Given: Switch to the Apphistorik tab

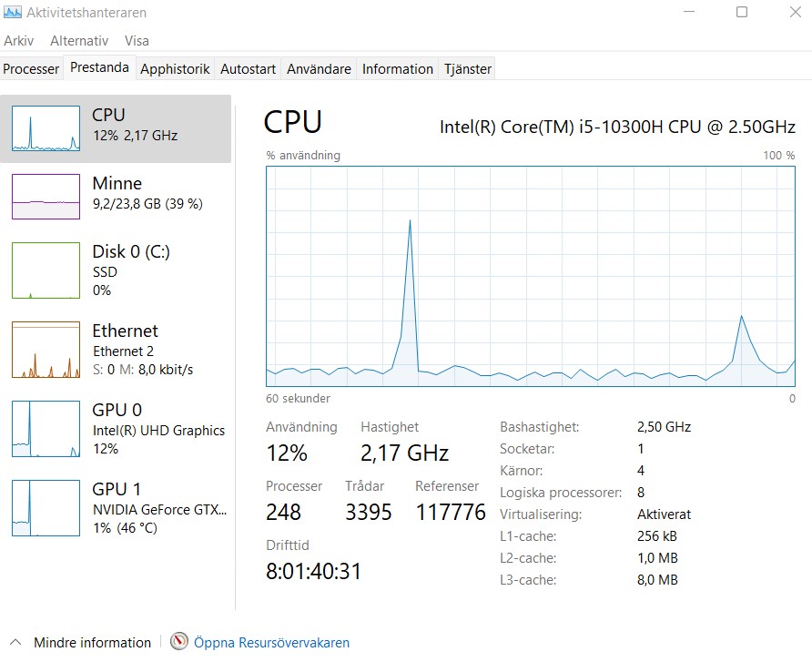Looking at the screenshot, I should (x=175, y=69).
